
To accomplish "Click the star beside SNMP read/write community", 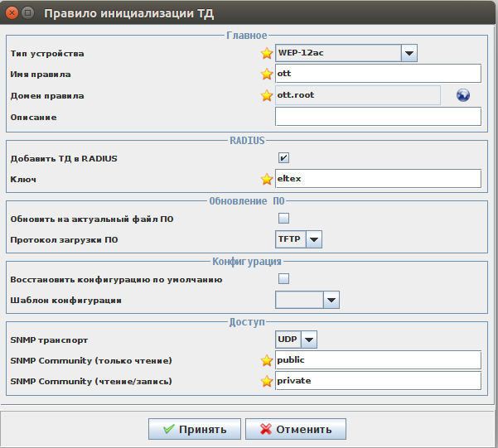I will [x=267, y=381].
